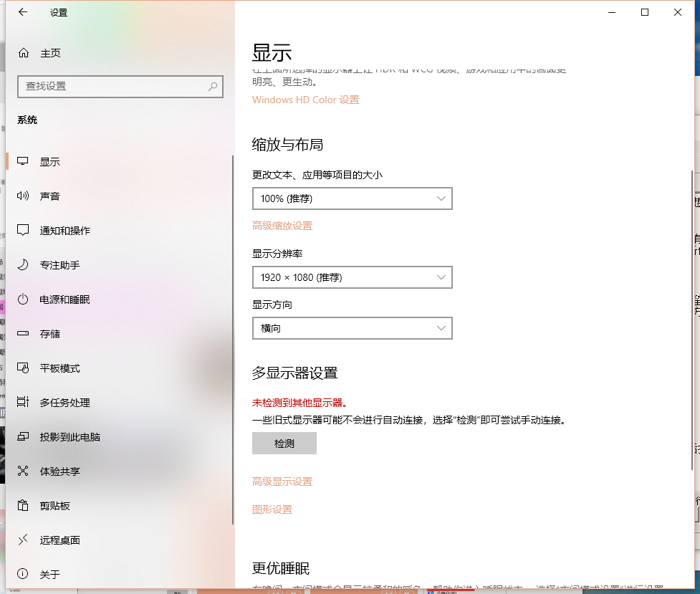The image size is (700, 594).
Task: Click the 高级缩放设置 link
Action: [282, 226]
